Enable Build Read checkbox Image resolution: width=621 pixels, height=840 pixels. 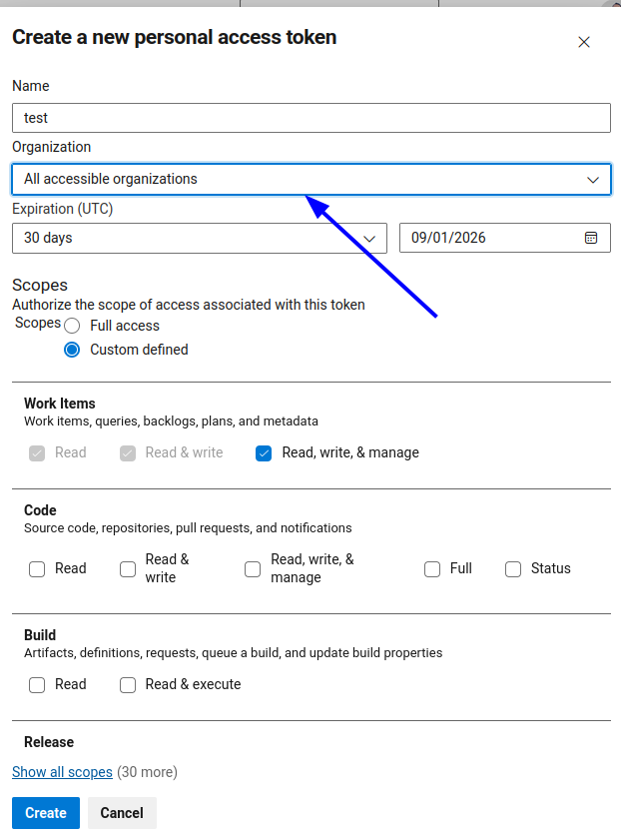click(x=37, y=685)
